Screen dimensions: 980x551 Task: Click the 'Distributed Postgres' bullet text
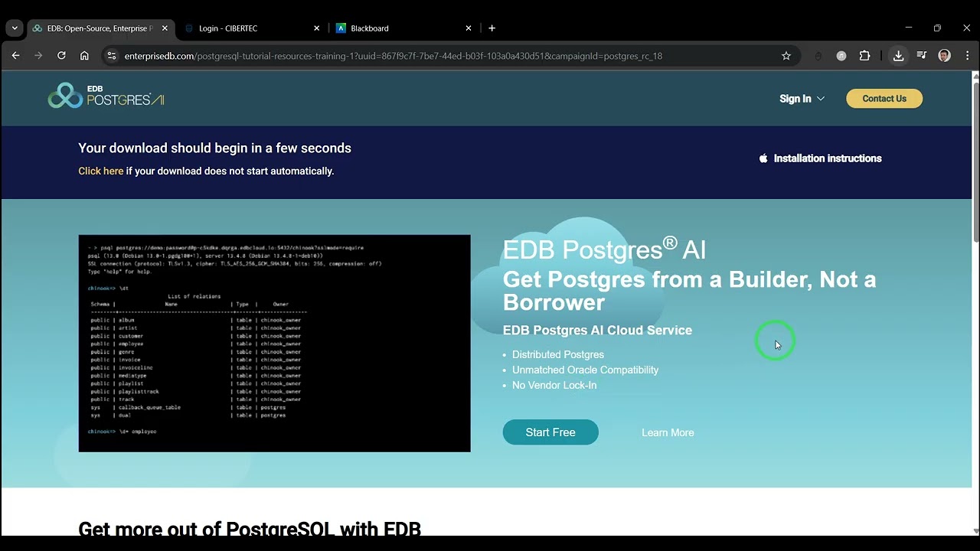click(558, 354)
